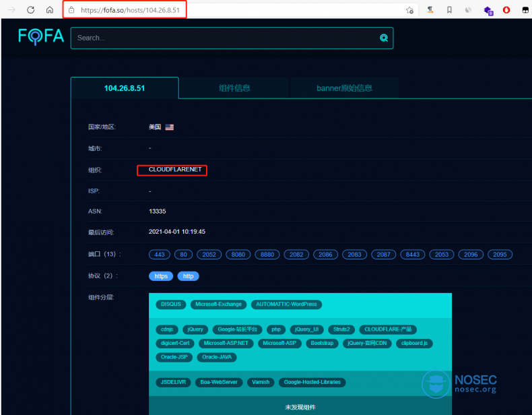
Task: Click port 2096 tag
Action: (x=471, y=255)
